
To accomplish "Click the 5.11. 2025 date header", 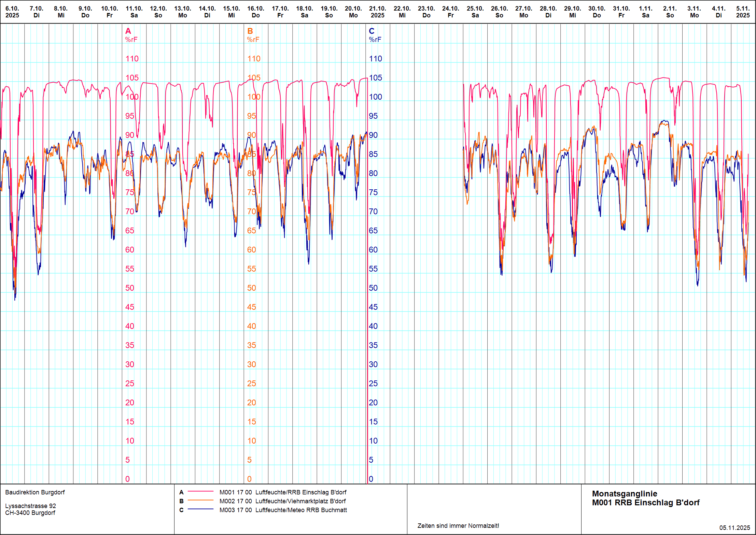I will pos(743,12).
